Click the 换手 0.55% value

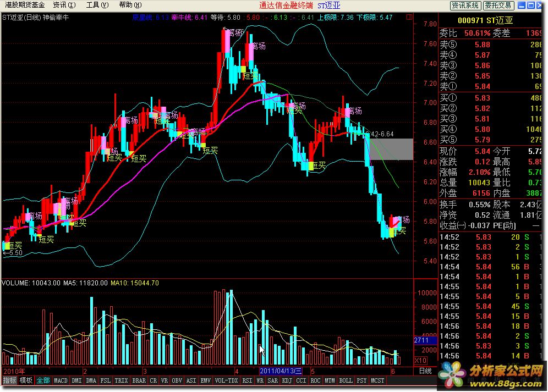480,205
